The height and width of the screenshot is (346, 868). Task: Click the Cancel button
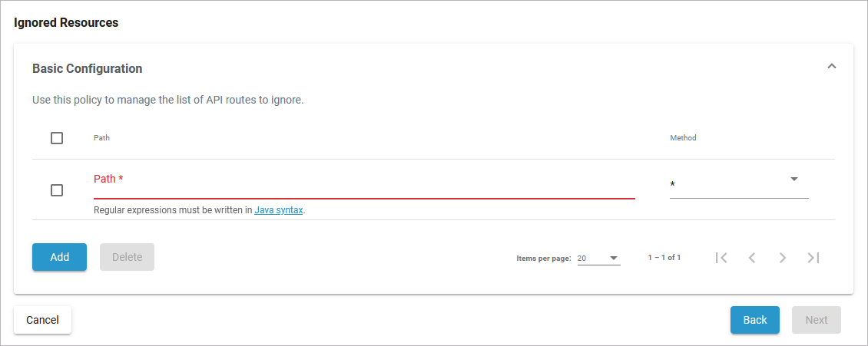point(42,320)
